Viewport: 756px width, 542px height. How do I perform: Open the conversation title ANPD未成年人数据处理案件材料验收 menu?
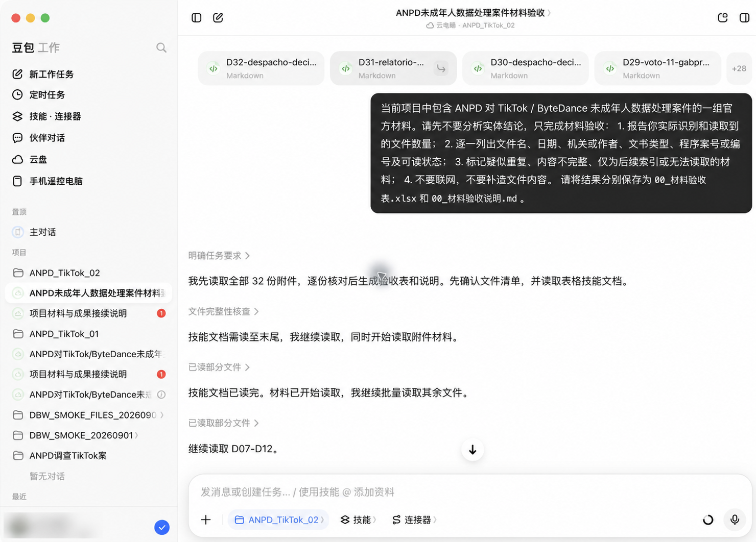[x=473, y=13]
